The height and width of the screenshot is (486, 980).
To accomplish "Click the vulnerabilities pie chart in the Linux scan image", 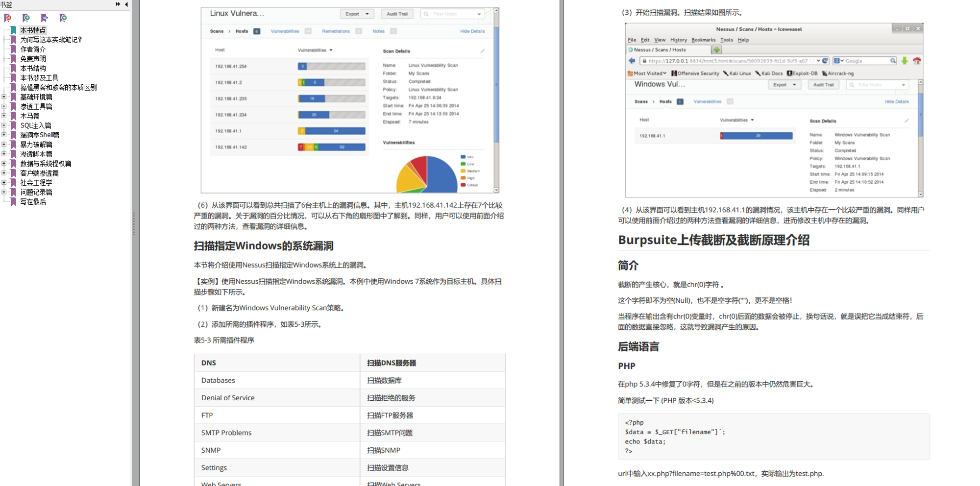I will pos(427,174).
